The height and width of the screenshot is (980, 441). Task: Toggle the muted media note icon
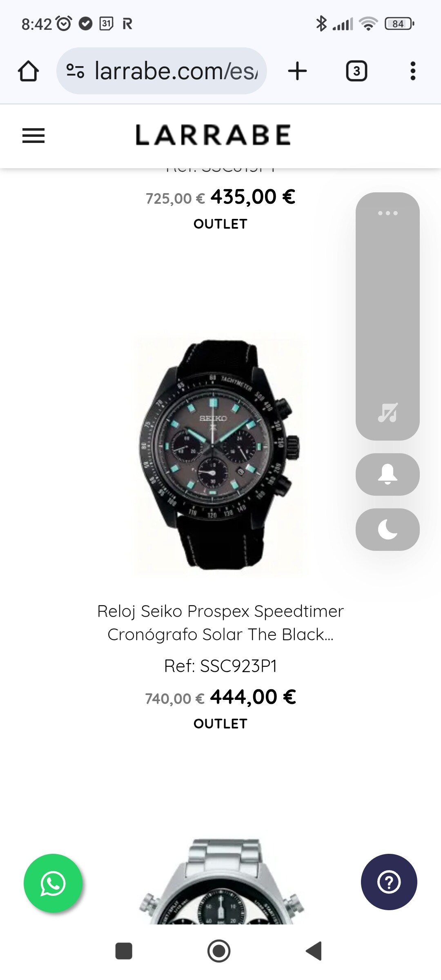[x=388, y=412]
